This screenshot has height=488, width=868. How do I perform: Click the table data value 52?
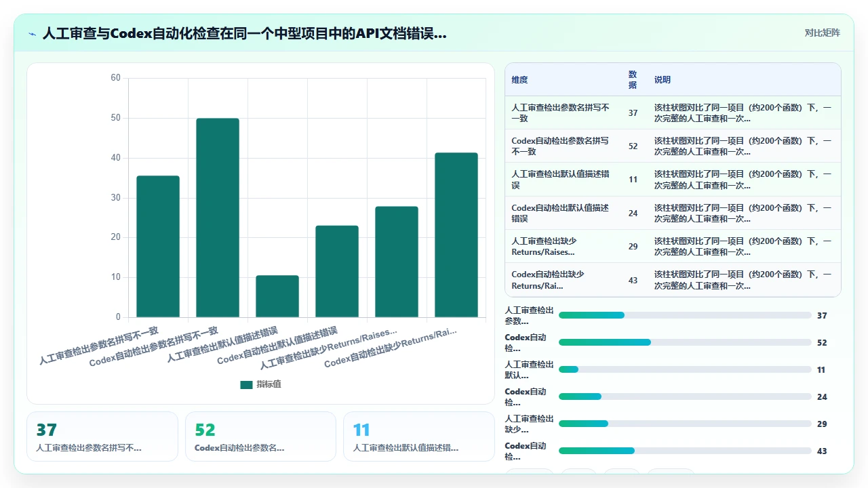click(633, 146)
